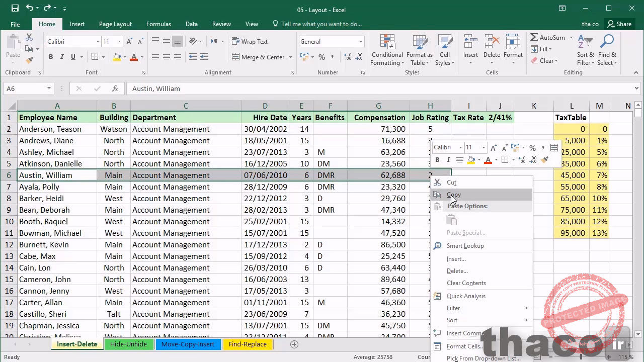Screen dimensions: 644x362
Task: Open the Cell Styles gallery
Action: pyautogui.click(x=445, y=50)
